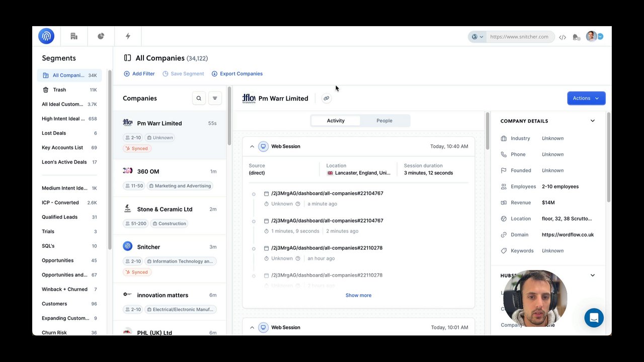Select High Intent Ideal segment

(69, 119)
